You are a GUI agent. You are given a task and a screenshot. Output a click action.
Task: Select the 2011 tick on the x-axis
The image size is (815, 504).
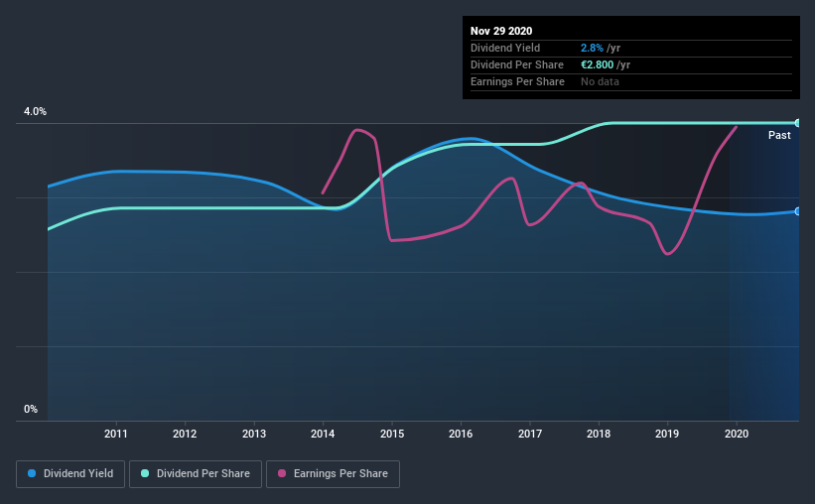[116, 434]
